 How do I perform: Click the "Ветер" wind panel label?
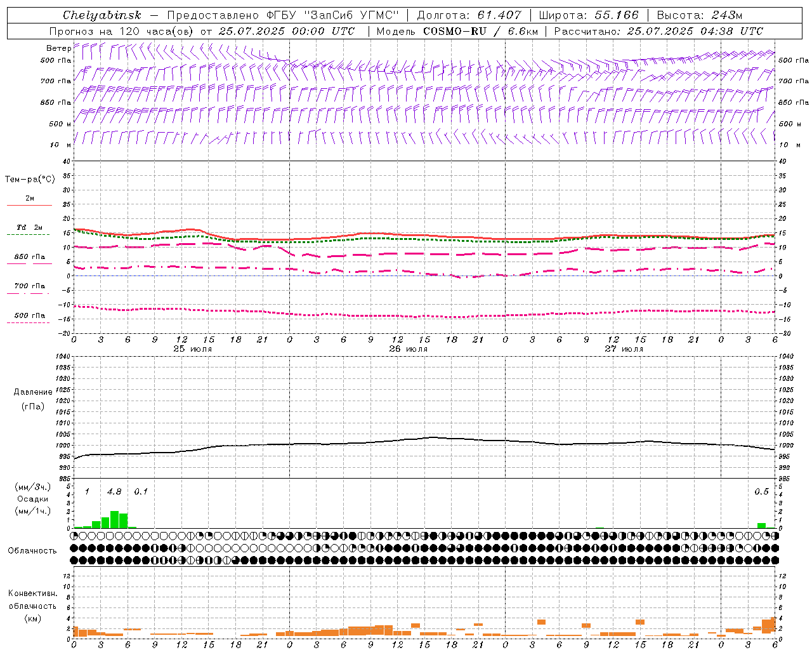click(x=59, y=48)
